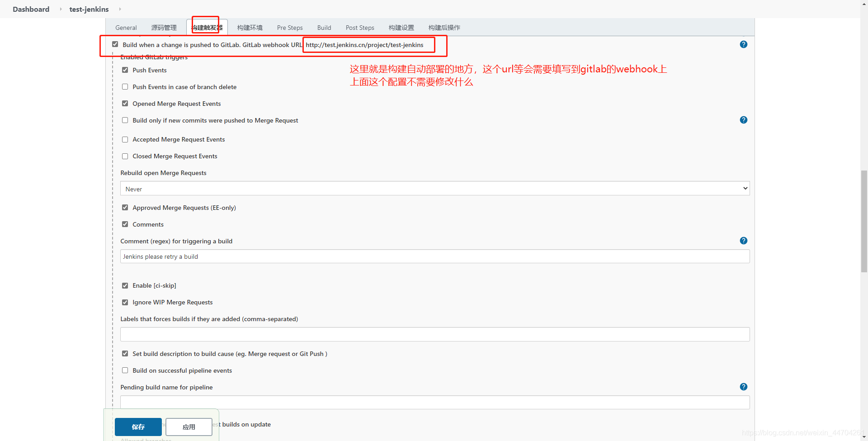Toggle Opened Merge Request Events
The image size is (868, 441).
125,104
